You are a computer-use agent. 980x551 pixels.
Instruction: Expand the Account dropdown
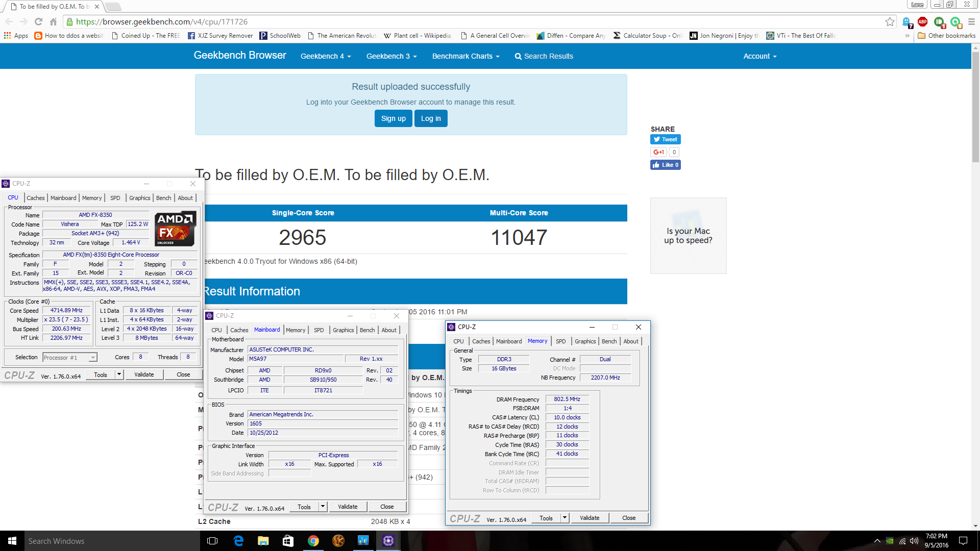[759, 56]
